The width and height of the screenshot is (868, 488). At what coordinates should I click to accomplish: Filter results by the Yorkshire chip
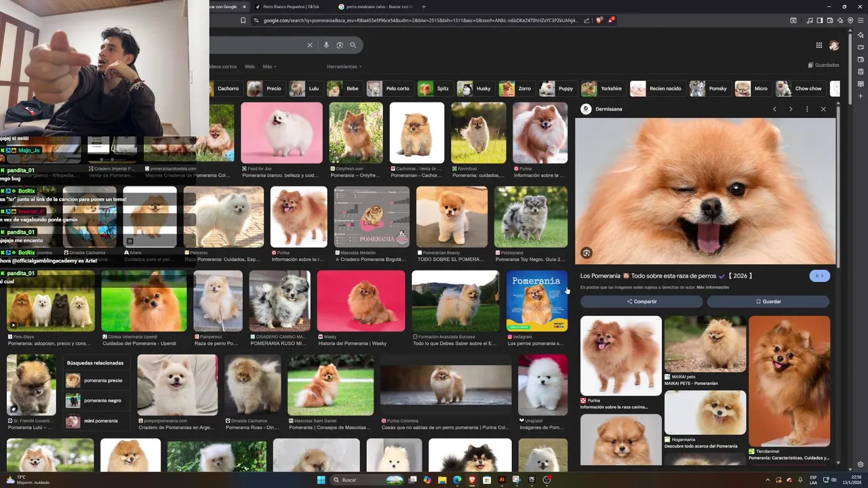[x=603, y=88]
